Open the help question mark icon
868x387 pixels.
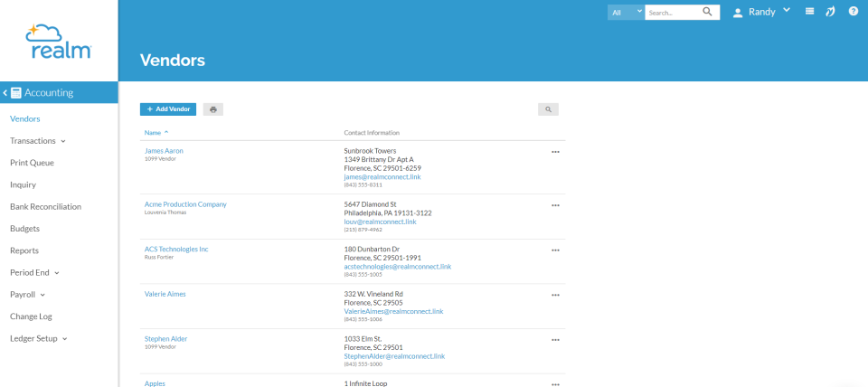tap(853, 12)
